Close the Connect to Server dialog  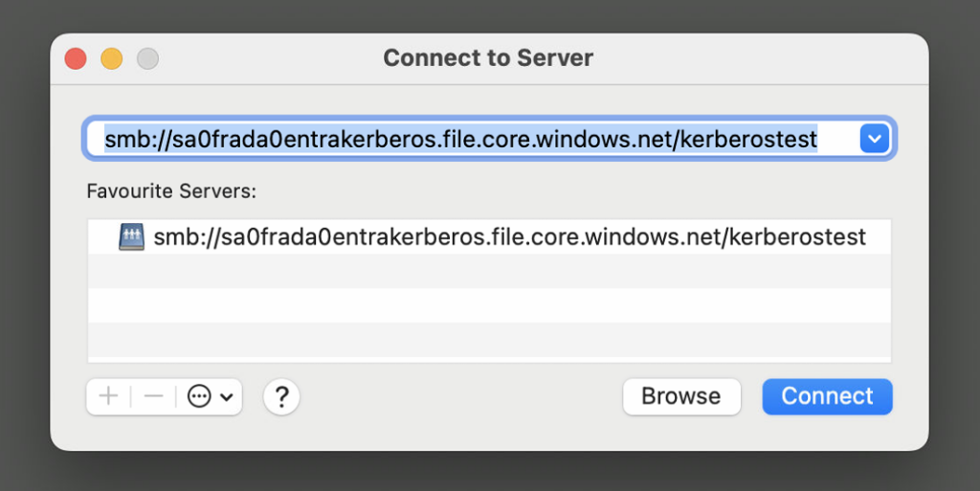tap(76, 58)
